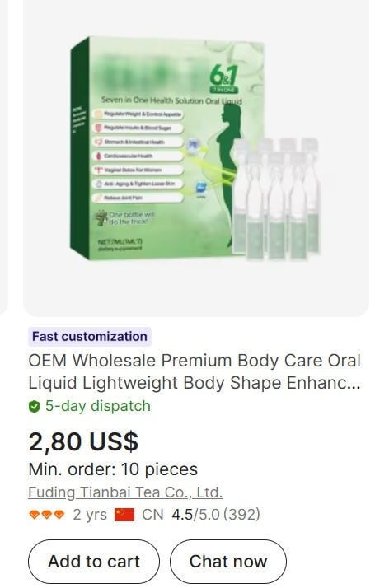375x588 pixels.
Task: Open Fuding Tianbai Tea Co., Ltd. supplier page
Action: [x=125, y=492]
